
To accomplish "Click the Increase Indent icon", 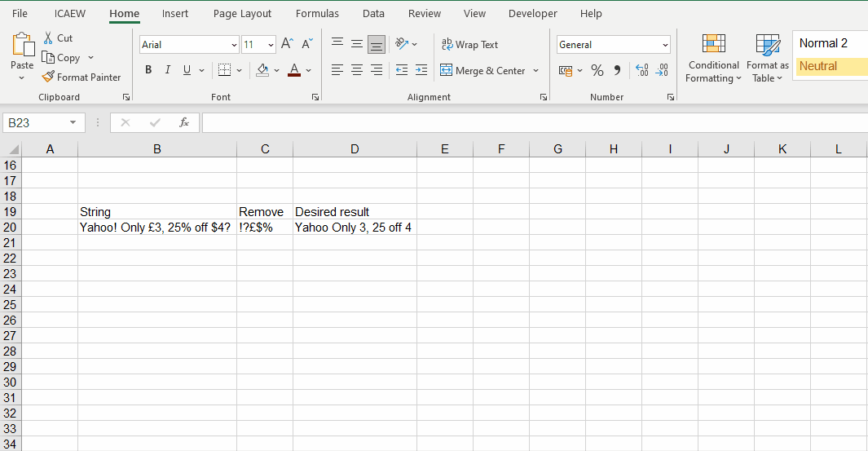I will 421,71.
